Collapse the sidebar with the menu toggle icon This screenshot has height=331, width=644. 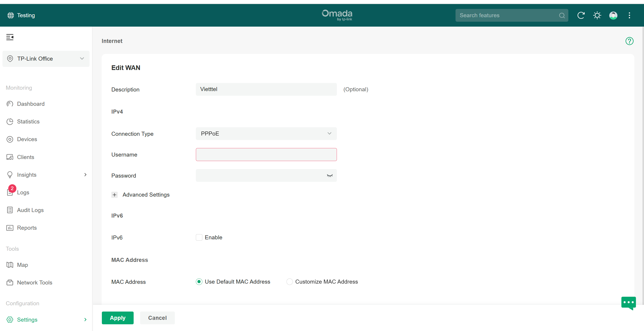(10, 37)
